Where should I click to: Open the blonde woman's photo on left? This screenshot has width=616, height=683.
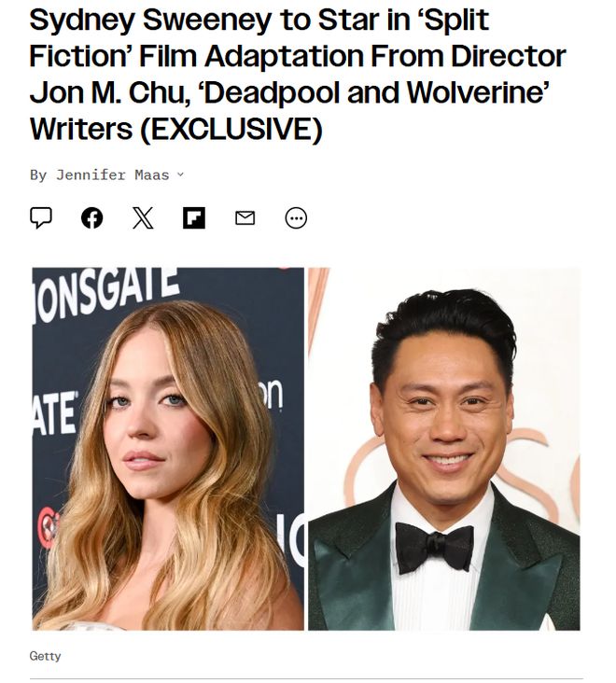[168, 449]
